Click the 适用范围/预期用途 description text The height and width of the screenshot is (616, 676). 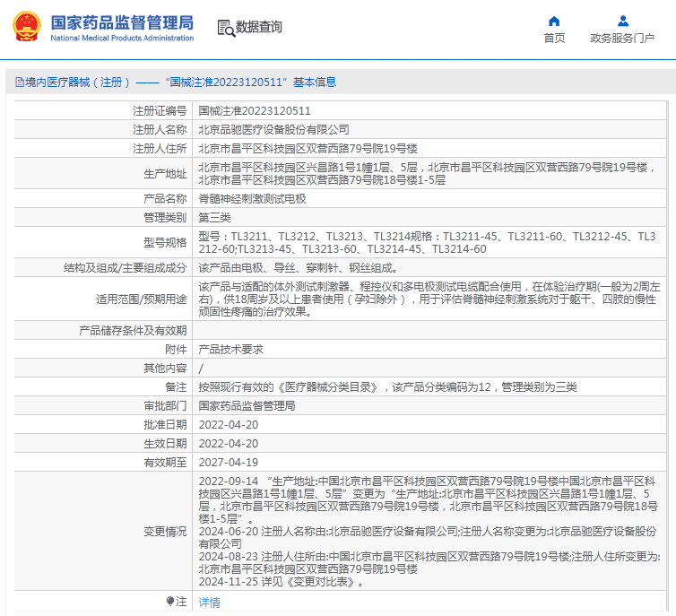click(429, 299)
